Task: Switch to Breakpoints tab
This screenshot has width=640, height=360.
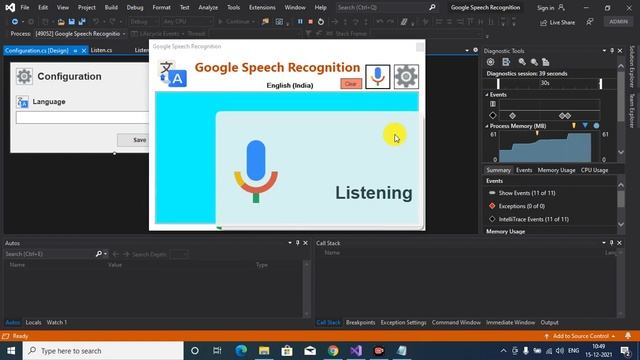Action: (360, 322)
